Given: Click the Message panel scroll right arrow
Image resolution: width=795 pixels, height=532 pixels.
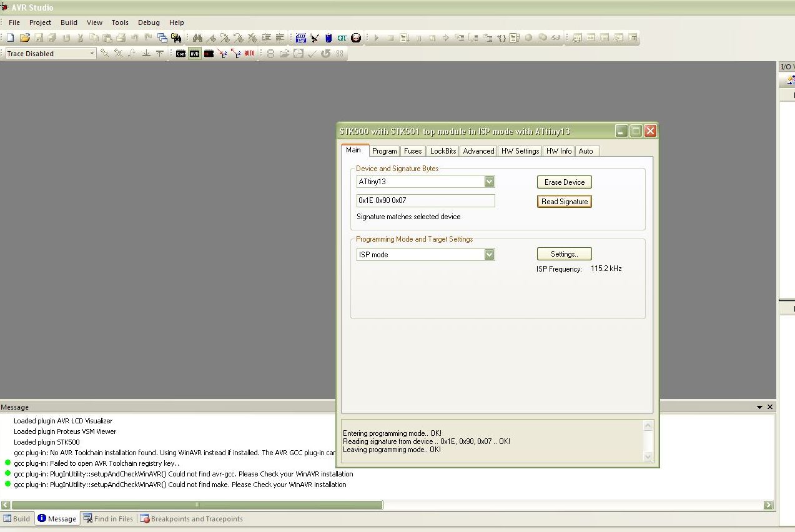Looking at the screenshot, I should (x=768, y=505).
